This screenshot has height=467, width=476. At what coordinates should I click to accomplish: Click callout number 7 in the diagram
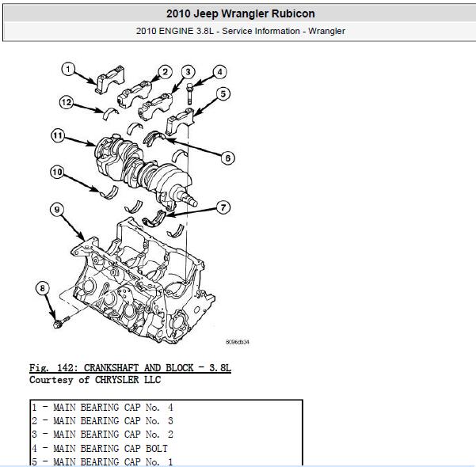click(x=223, y=207)
